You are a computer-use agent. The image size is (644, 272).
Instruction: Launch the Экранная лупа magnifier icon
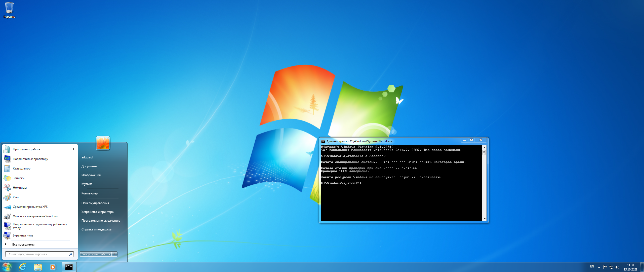click(x=7, y=235)
